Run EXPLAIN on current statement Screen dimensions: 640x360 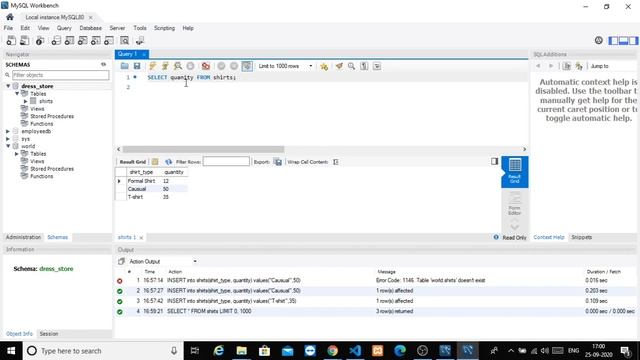click(178, 66)
